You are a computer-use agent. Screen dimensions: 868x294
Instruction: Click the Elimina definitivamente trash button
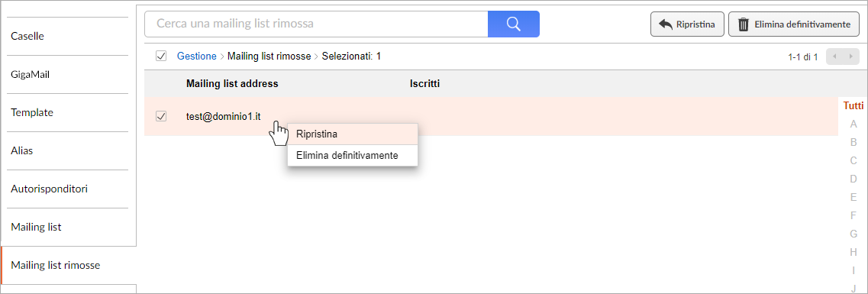pyautogui.click(x=794, y=24)
